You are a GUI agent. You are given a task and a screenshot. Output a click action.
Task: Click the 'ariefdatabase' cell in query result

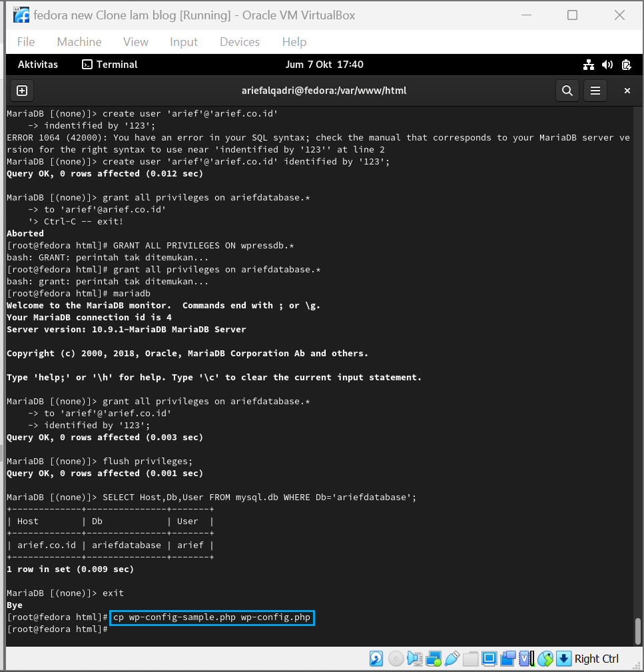point(127,545)
